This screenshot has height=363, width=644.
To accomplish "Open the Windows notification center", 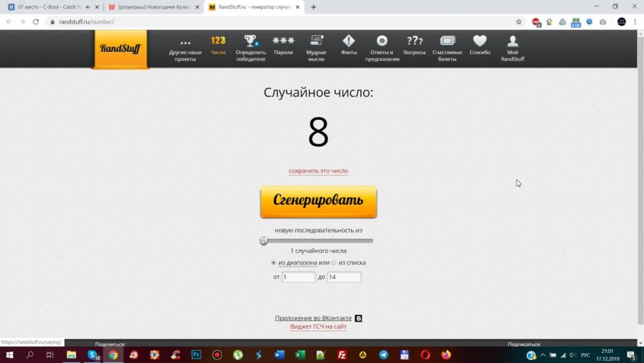I will tap(632, 355).
